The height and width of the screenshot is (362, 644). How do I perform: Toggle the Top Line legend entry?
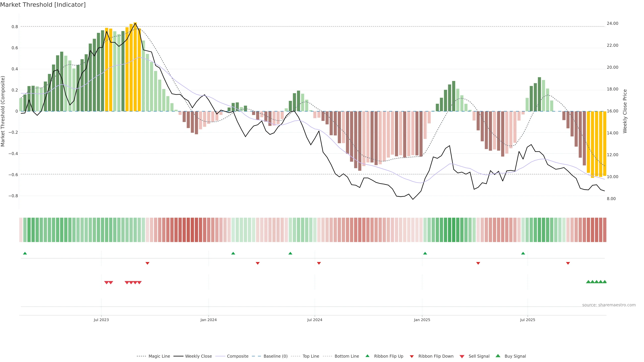[311, 356]
